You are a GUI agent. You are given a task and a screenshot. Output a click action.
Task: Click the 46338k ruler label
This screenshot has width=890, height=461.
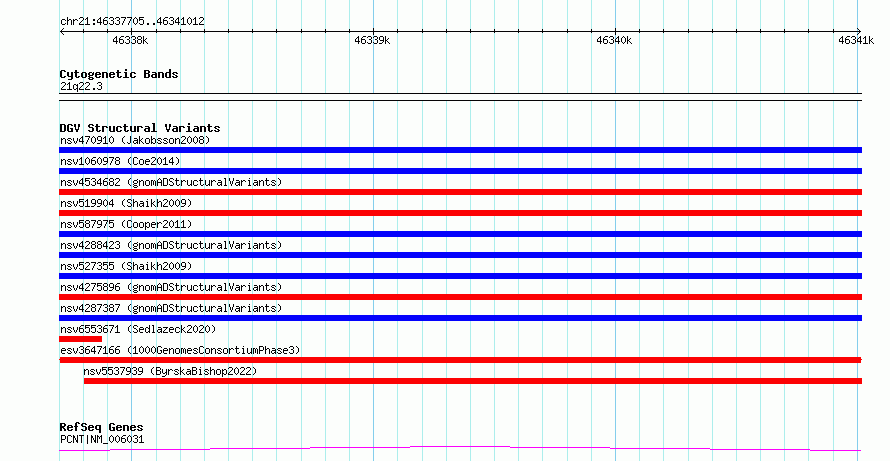pos(130,40)
